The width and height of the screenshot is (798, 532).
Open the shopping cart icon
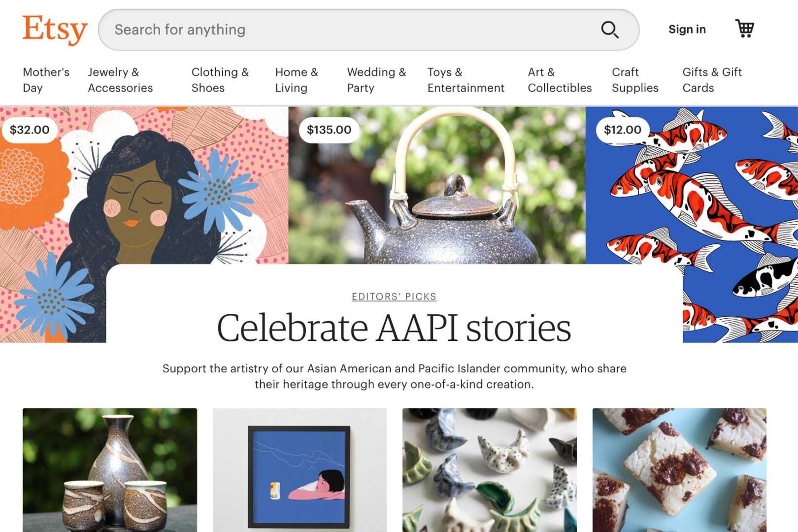[744, 29]
